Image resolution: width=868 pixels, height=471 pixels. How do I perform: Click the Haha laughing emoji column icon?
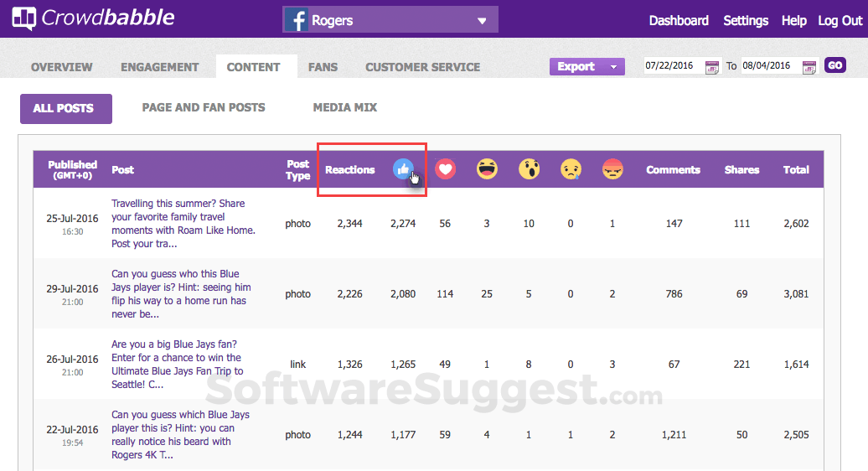(487, 168)
